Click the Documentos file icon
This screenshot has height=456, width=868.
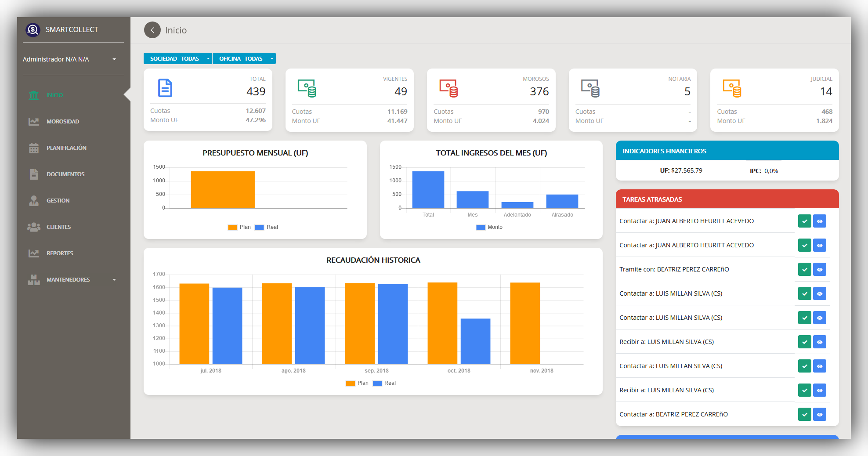tap(34, 174)
